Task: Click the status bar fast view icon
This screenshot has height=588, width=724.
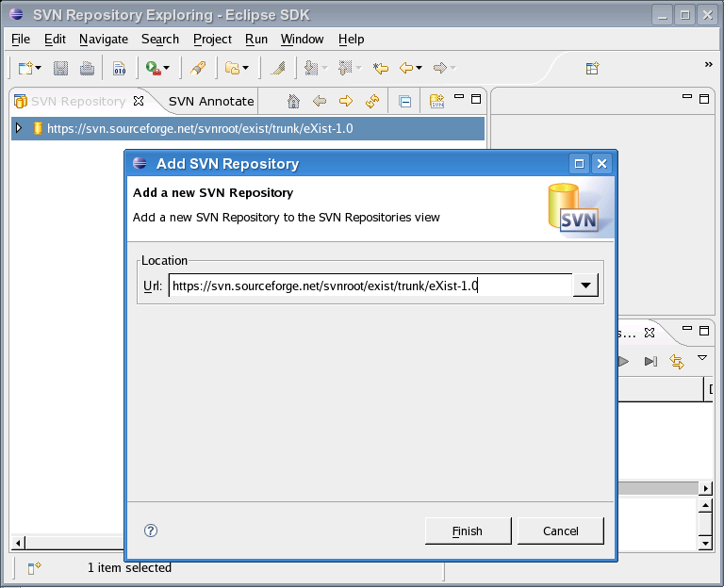Action: tap(34, 567)
